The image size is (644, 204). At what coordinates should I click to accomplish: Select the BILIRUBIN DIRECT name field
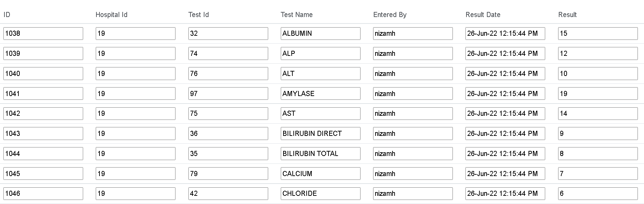(x=320, y=134)
